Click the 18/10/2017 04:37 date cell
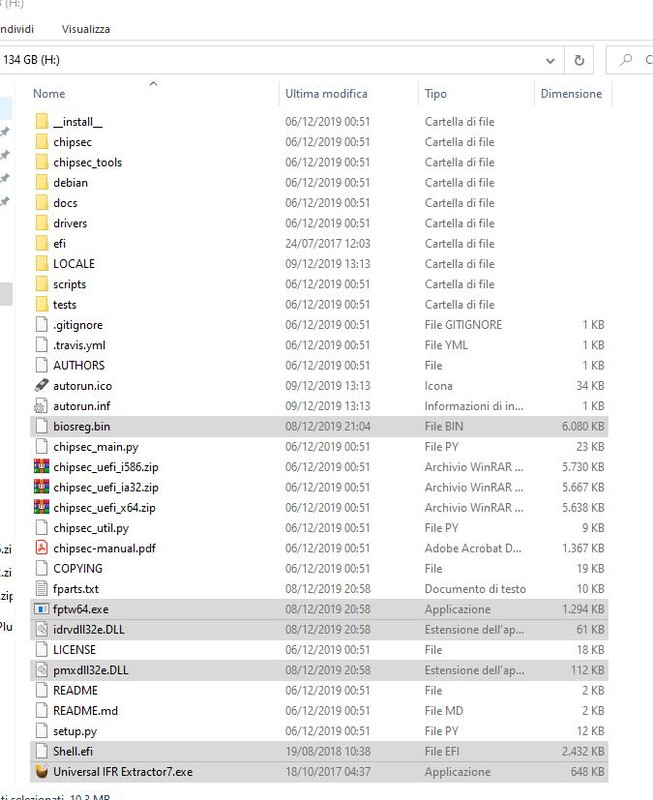This screenshot has width=653, height=800. pyautogui.click(x=328, y=771)
